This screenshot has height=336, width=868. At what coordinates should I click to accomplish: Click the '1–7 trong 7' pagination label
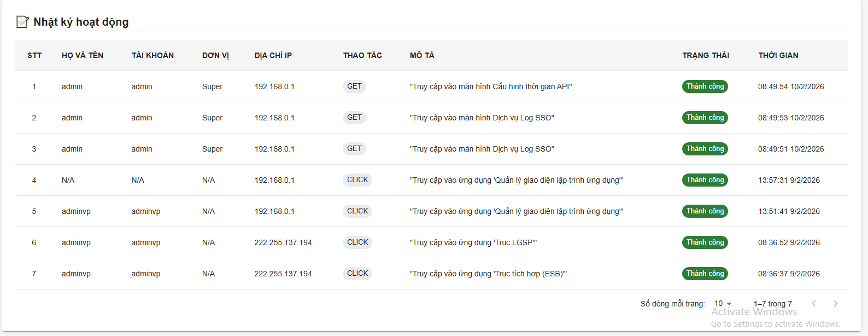(x=772, y=304)
